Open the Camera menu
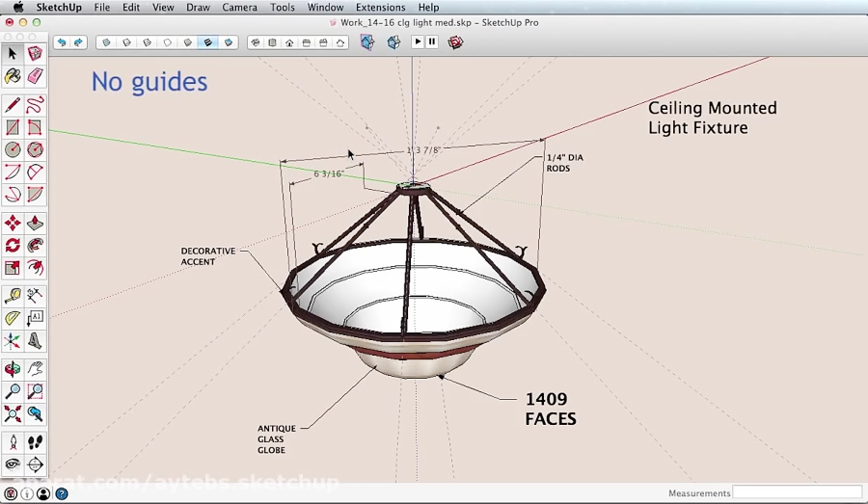 [239, 7]
